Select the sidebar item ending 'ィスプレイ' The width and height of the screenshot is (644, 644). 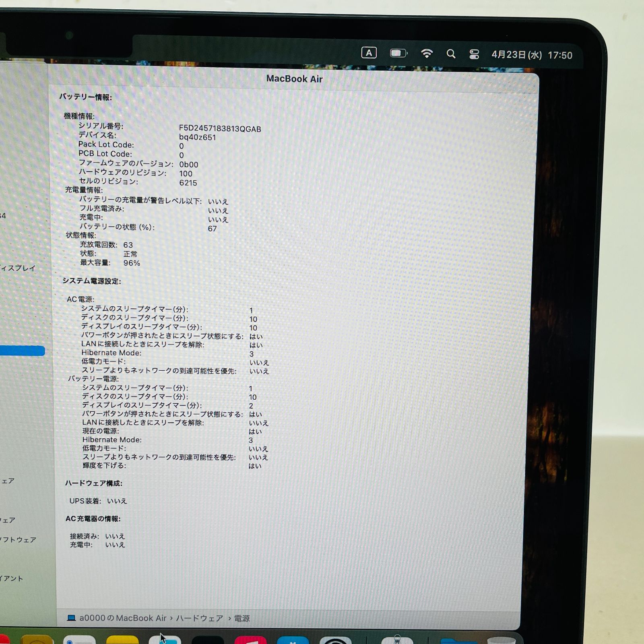click(x=18, y=268)
